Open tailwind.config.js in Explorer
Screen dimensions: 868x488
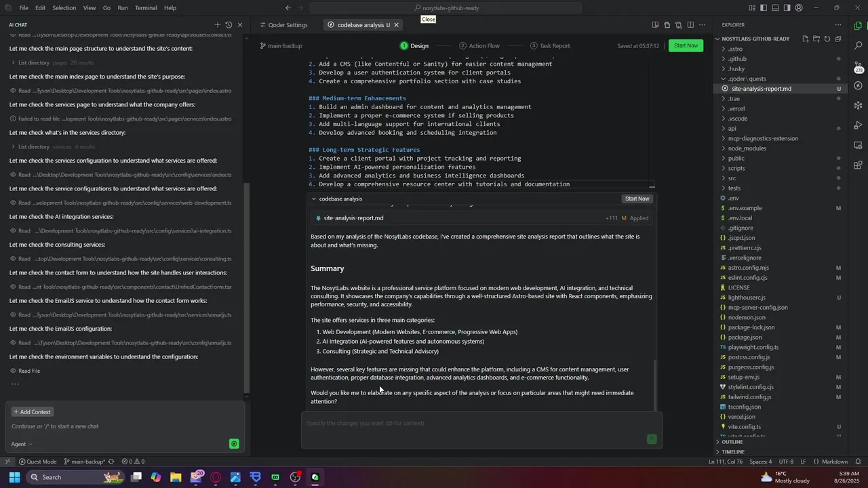(x=749, y=397)
